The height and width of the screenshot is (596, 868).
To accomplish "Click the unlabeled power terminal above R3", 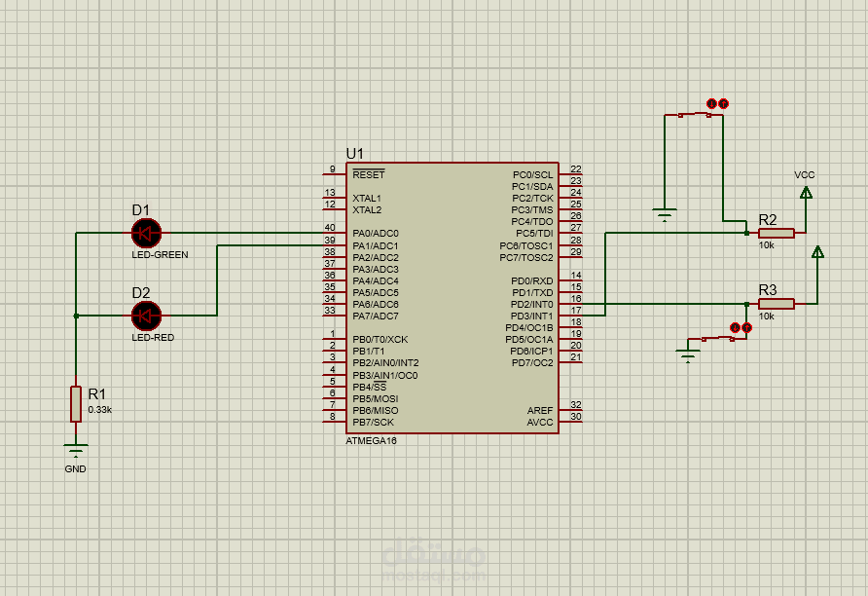I will (x=817, y=251).
